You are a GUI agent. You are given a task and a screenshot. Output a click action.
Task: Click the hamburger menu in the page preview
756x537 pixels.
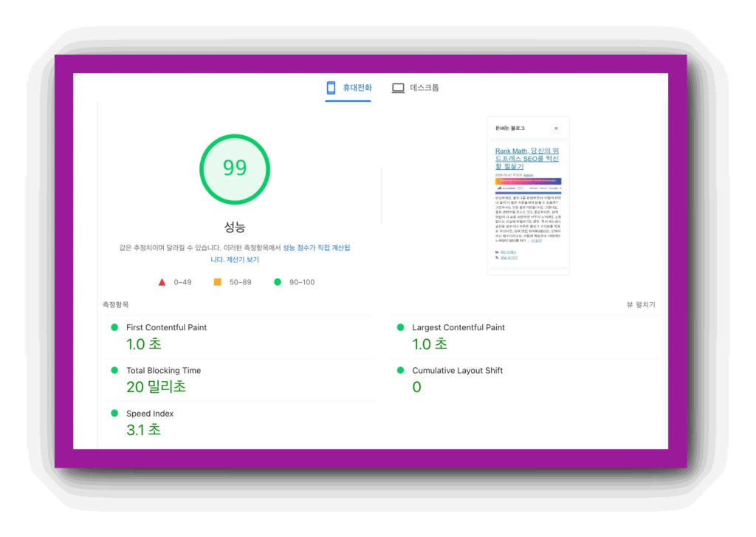556,129
